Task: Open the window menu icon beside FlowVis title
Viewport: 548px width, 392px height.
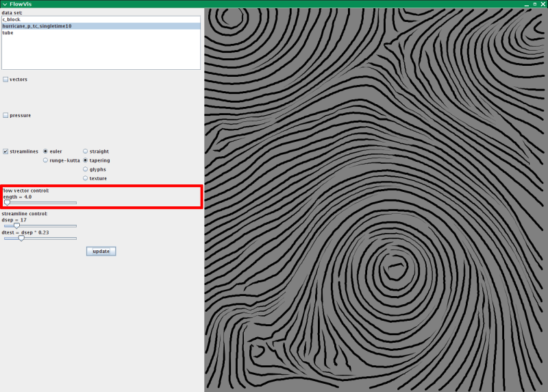Action: pos(4,4)
